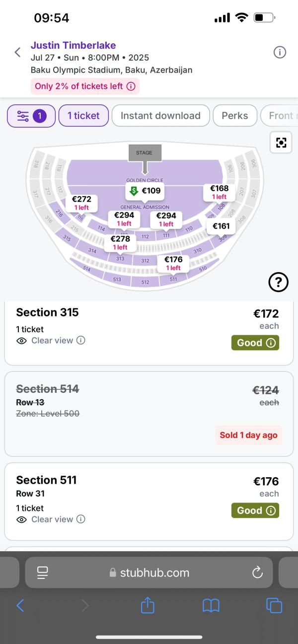This screenshot has width=298, height=644.
Task: Toggle the Instant download filter
Action: [x=160, y=116]
